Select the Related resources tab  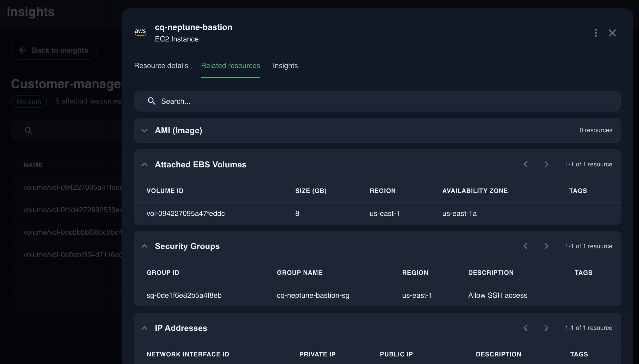(231, 66)
